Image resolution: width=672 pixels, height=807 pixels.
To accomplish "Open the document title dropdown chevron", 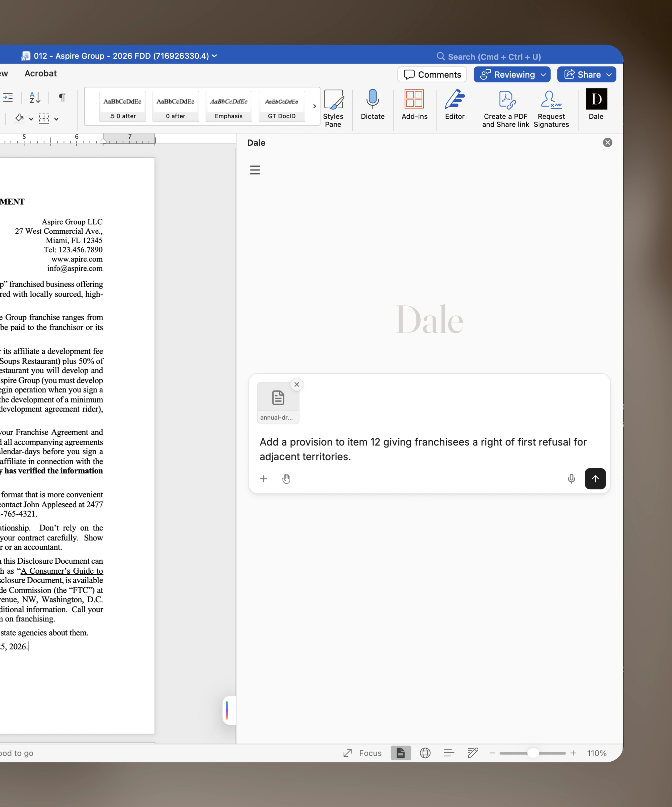I will [x=214, y=56].
